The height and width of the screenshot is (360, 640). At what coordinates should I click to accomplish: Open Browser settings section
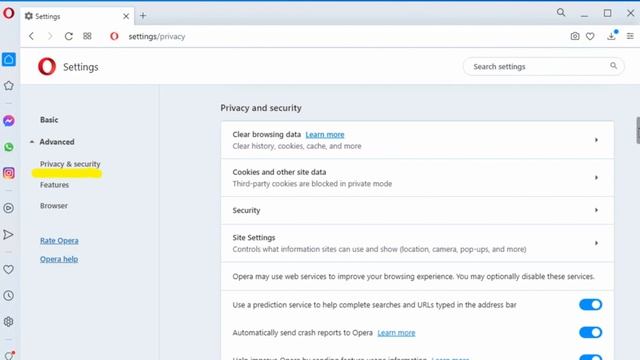pos(54,206)
